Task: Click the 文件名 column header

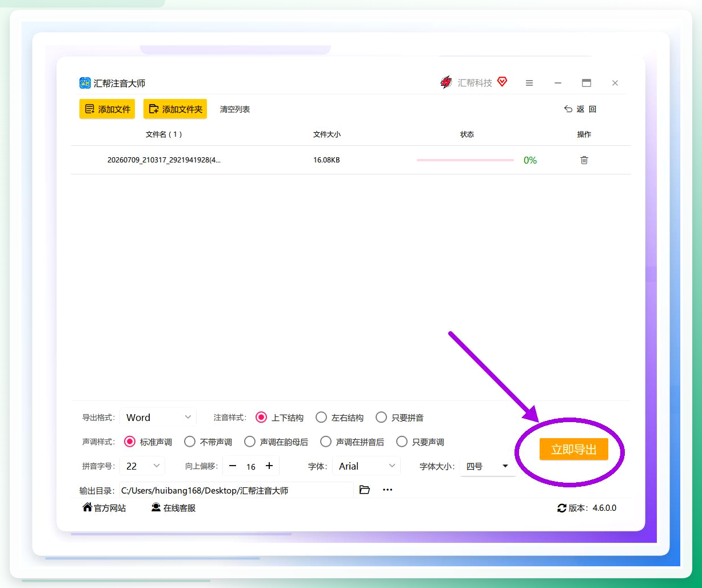Action: click(164, 134)
